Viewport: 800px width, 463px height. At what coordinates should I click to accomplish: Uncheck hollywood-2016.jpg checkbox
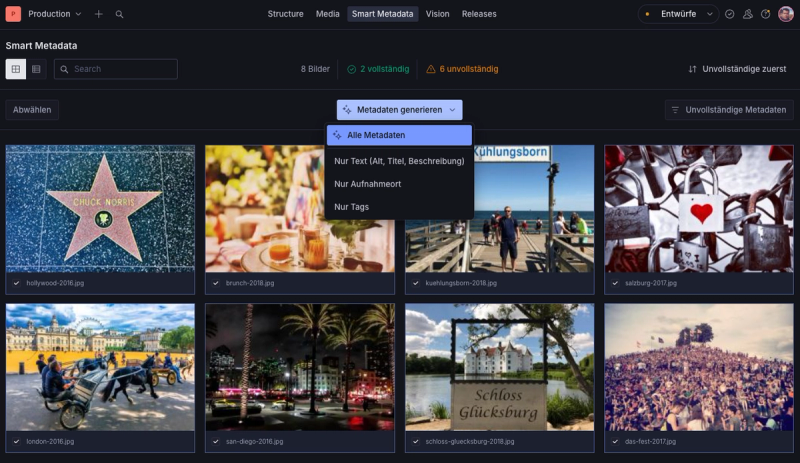point(16,283)
